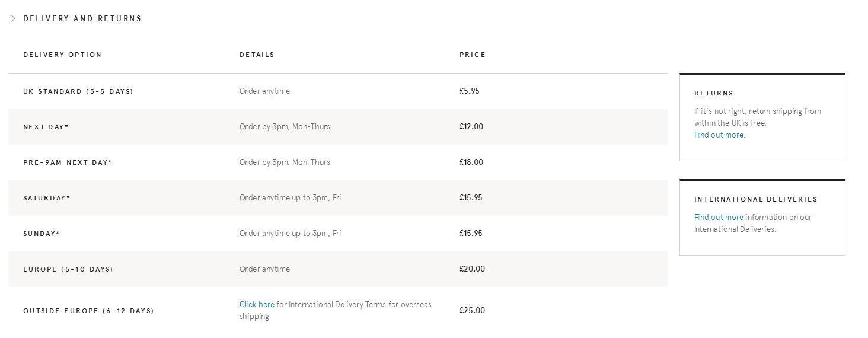Select the Next Day delivery option
The width and height of the screenshot is (868, 338).
point(46,127)
